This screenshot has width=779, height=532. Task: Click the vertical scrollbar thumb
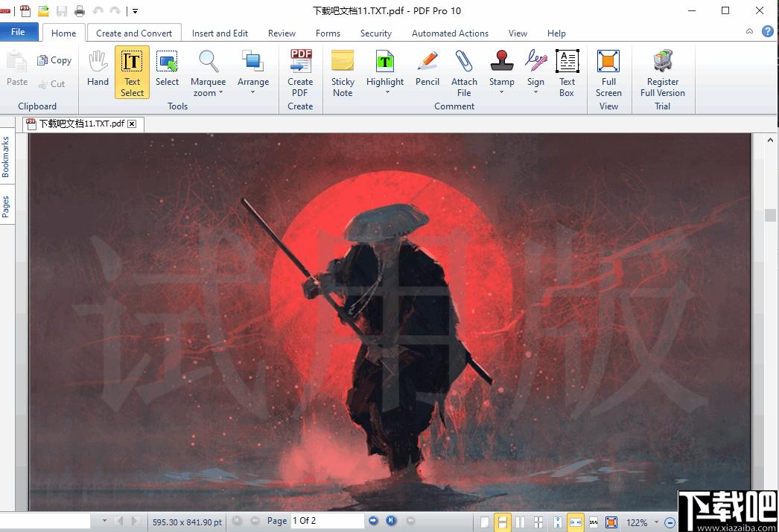click(x=770, y=215)
